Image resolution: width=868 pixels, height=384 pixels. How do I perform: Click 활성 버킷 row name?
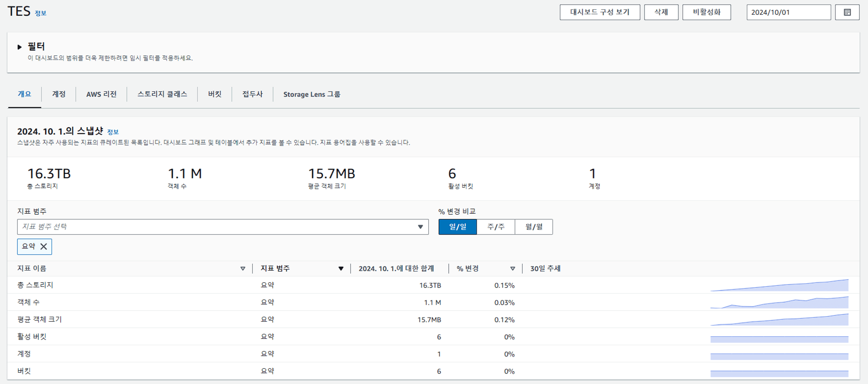point(32,337)
